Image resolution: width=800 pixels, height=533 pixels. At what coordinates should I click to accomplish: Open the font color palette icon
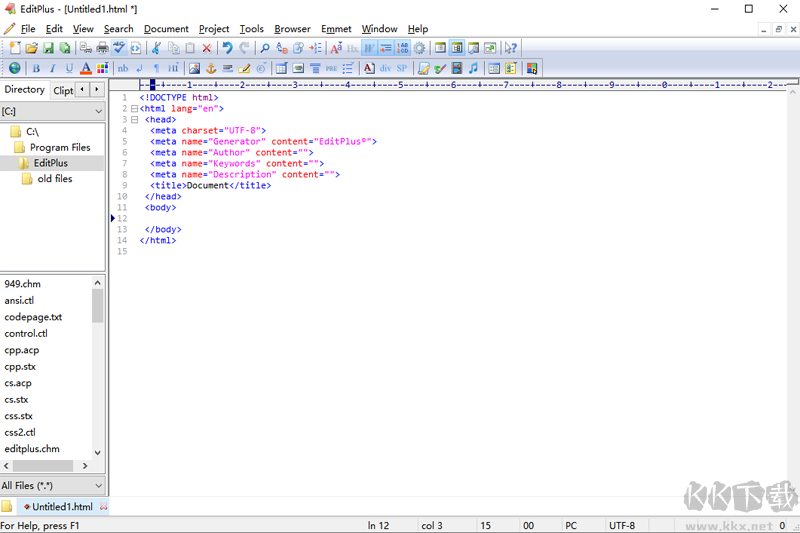click(x=103, y=69)
